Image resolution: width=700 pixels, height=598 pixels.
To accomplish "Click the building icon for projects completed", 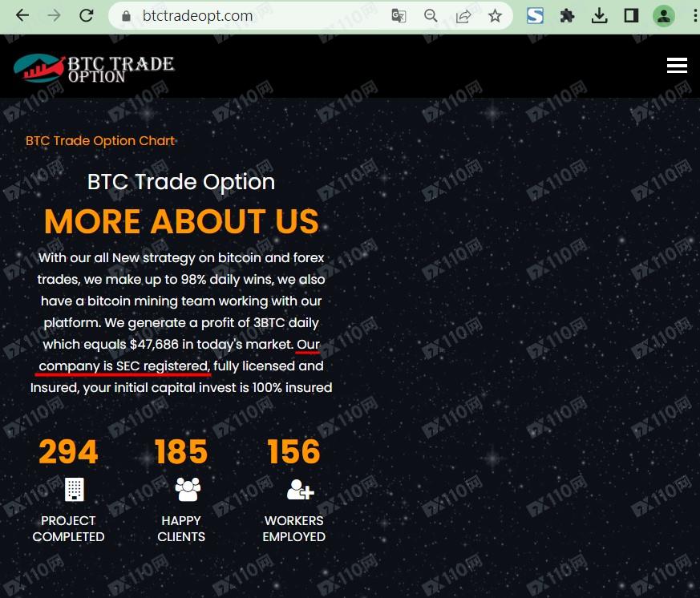I will click(x=75, y=490).
